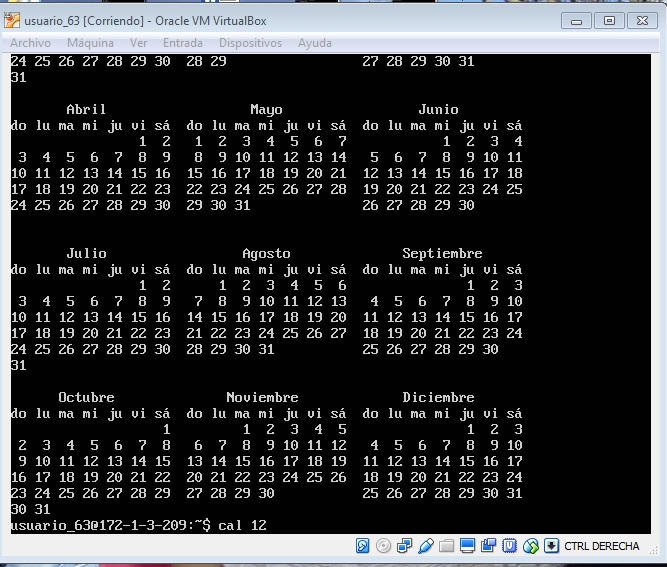The height and width of the screenshot is (567, 667).
Task: Open the shared folders status icon
Action: coord(446,546)
